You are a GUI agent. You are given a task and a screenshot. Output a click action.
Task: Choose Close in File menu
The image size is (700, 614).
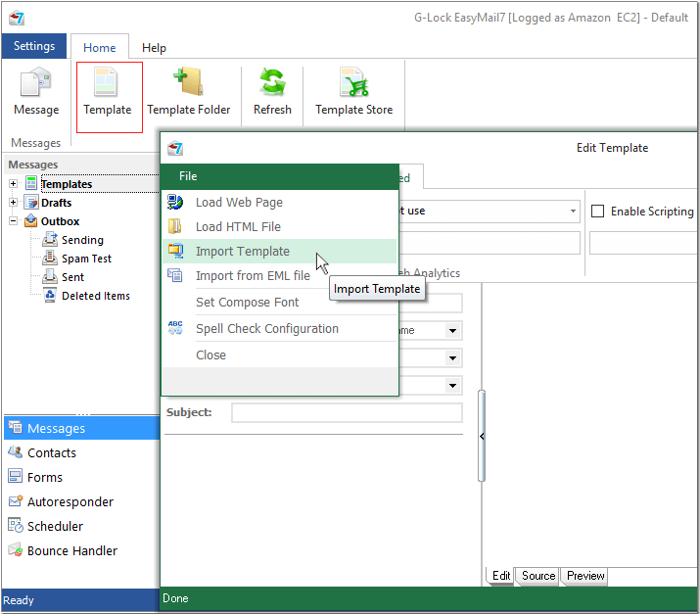pos(279,355)
